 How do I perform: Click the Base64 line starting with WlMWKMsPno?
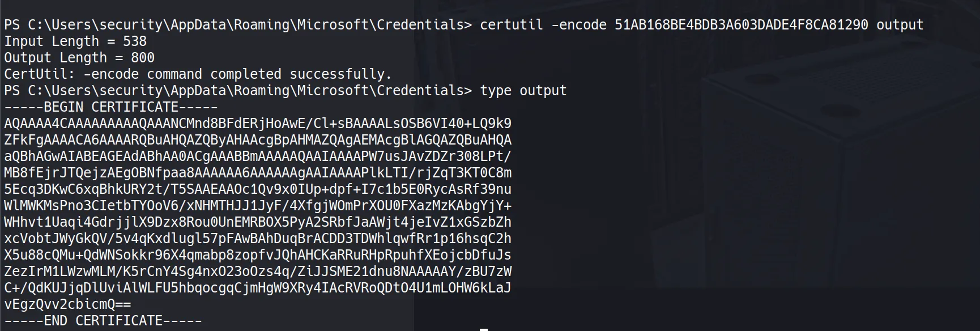[x=258, y=206]
